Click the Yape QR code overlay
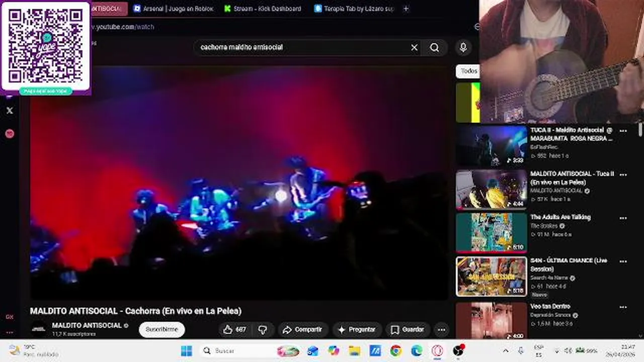 (x=46, y=48)
